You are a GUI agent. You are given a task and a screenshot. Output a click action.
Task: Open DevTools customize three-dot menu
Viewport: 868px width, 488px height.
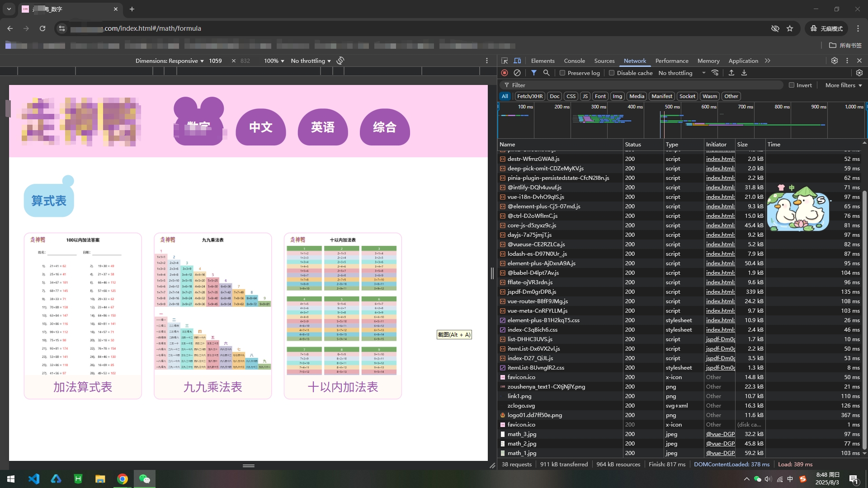coord(847,61)
